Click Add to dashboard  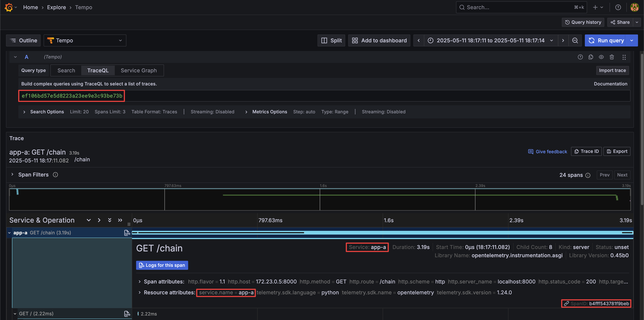coord(379,40)
